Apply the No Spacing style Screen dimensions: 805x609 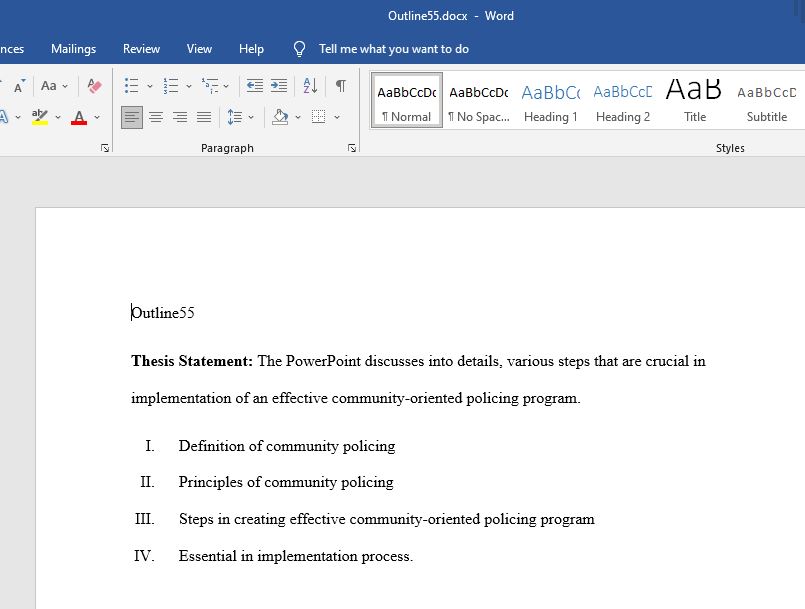pyautogui.click(x=478, y=100)
